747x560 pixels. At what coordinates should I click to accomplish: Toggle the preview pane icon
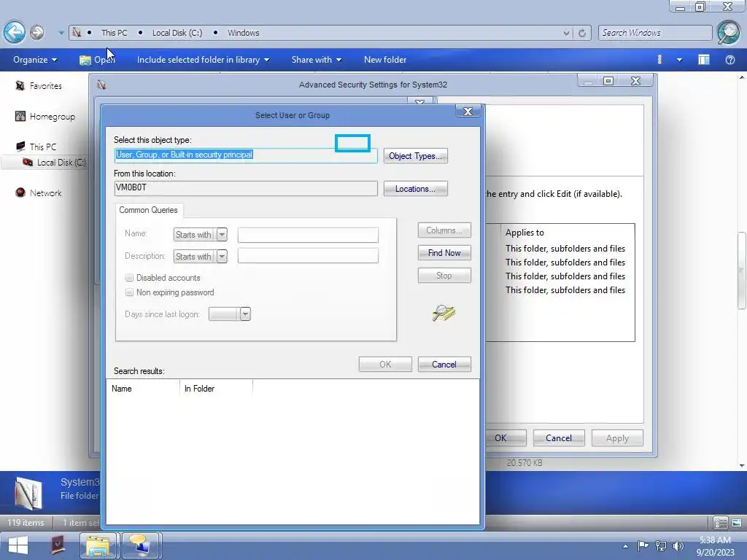[704, 60]
